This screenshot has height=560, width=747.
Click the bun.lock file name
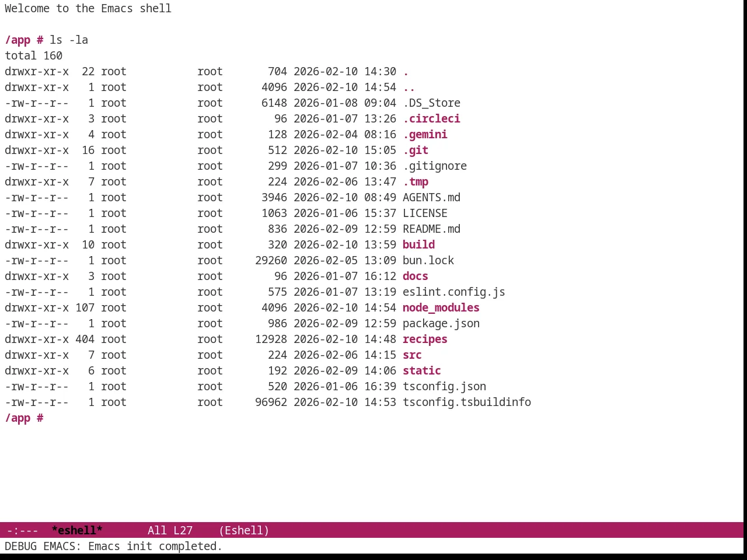pyautogui.click(x=428, y=260)
